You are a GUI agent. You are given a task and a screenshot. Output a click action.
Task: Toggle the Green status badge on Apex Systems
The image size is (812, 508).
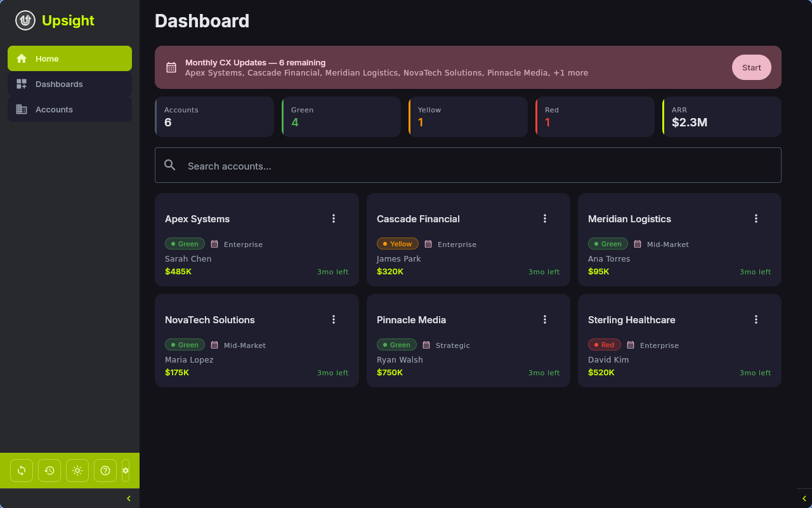[185, 243]
